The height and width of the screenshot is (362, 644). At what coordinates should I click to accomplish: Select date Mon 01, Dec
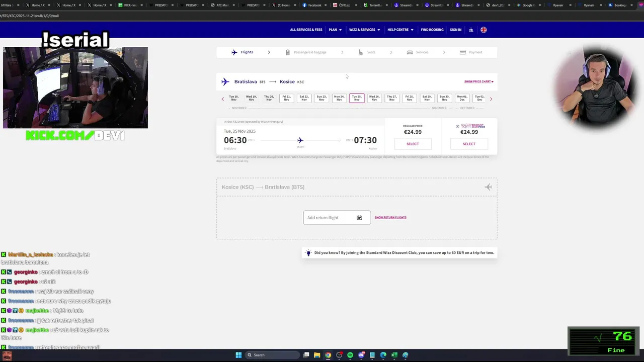point(462,98)
